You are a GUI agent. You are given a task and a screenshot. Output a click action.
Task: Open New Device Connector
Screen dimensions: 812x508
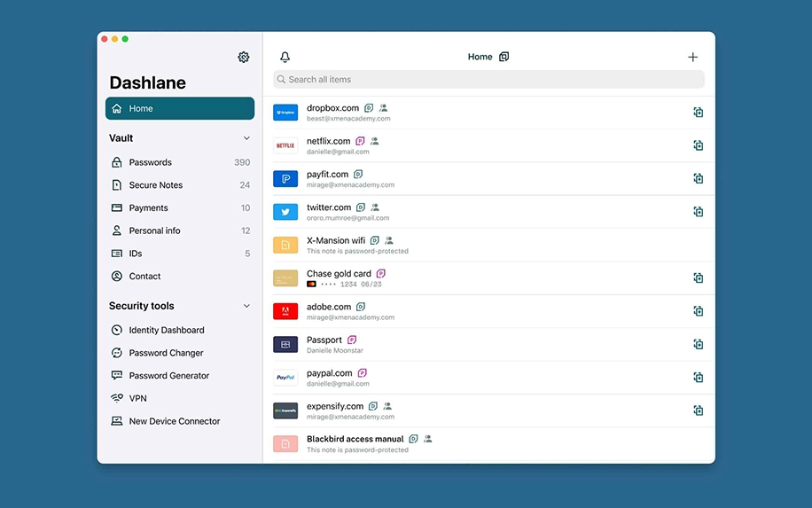point(180,421)
